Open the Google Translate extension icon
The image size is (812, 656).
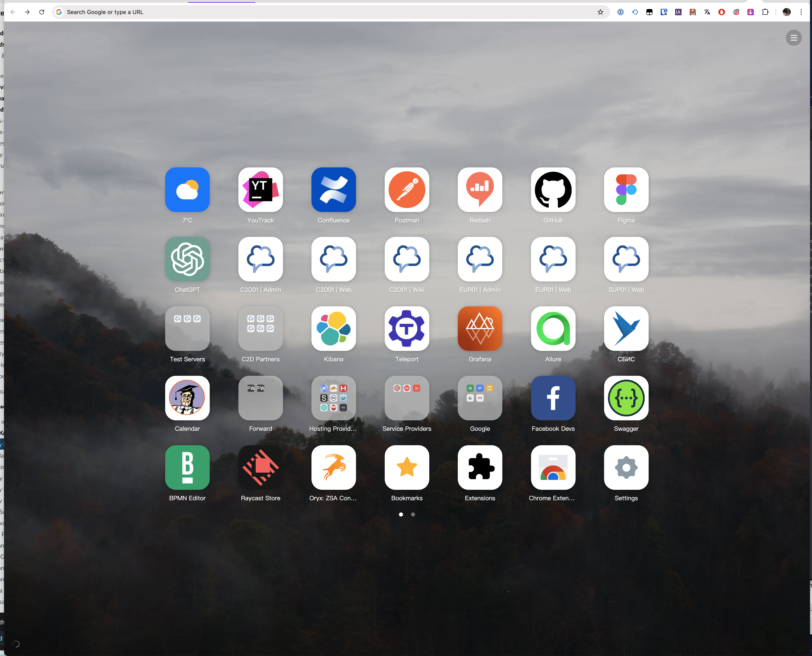point(707,12)
